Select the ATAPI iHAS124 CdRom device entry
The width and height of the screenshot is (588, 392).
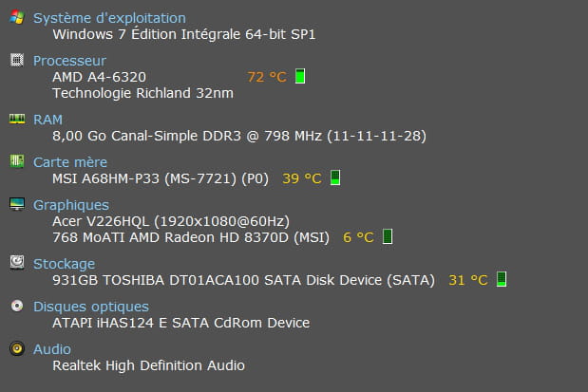click(x=180, y=323)
